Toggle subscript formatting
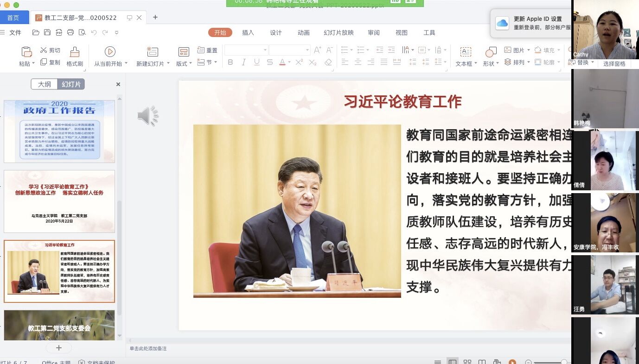The height and width of the screenshot is (364, 639). 313,62
